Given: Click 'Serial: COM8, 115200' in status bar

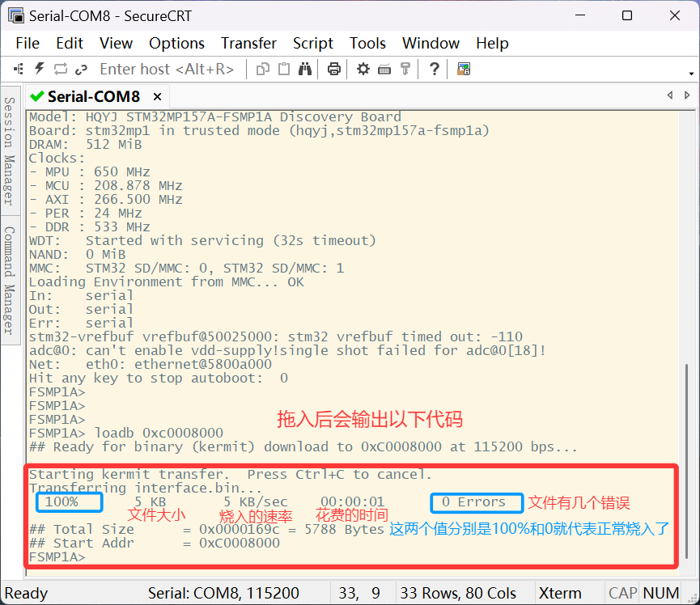Looking at the screenshot, I should pos(223,593).
